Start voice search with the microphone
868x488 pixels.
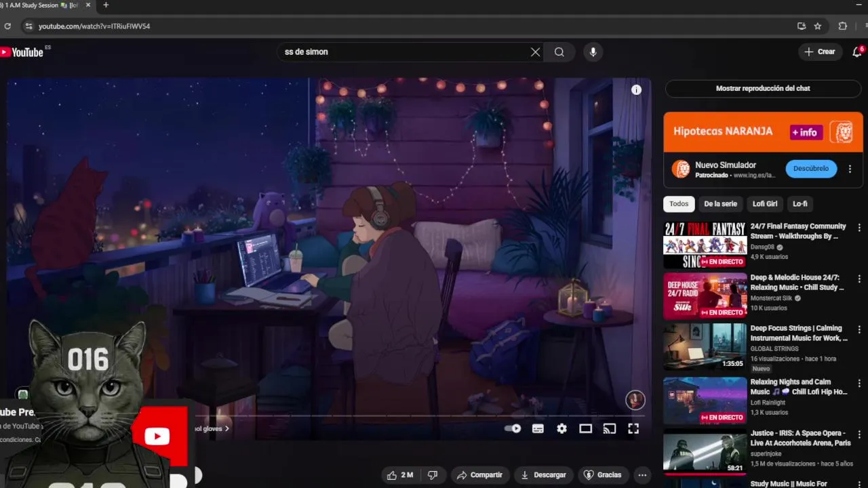click(593, 52)
